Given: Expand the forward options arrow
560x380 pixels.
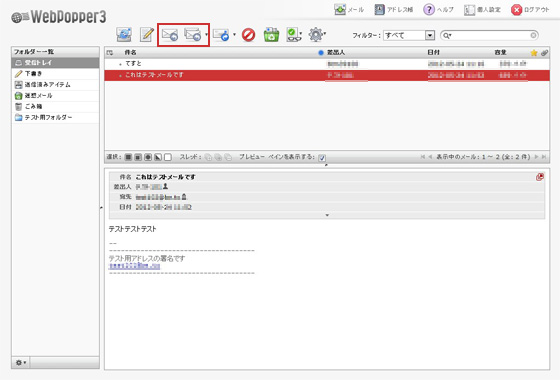Looking at the screenshot, I should click(x=234, y=35).
